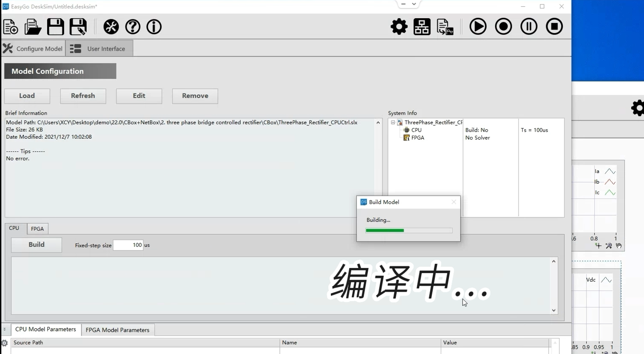Click zoom magnifier icon under background chart
Image resolution: width=644 pixels, height=354 pixels.
(608, 245)
